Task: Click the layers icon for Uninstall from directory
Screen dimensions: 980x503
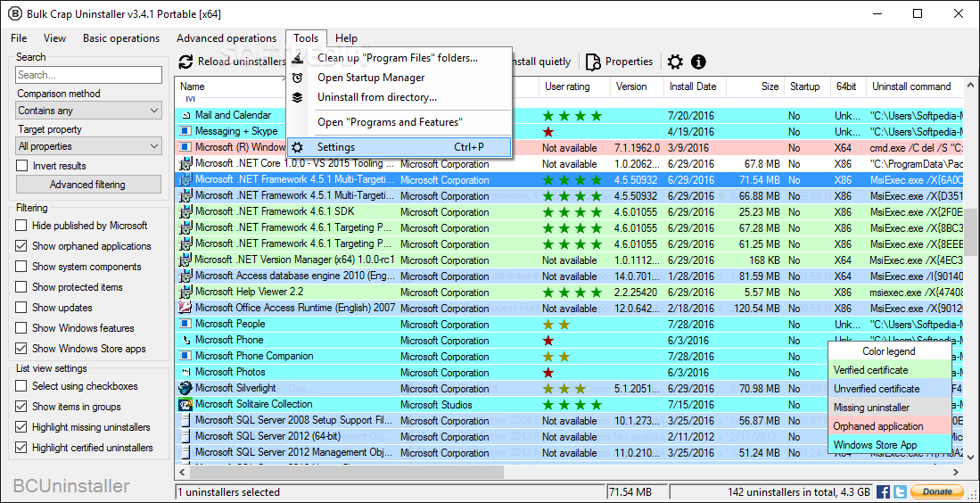Action: click(298, 97)
